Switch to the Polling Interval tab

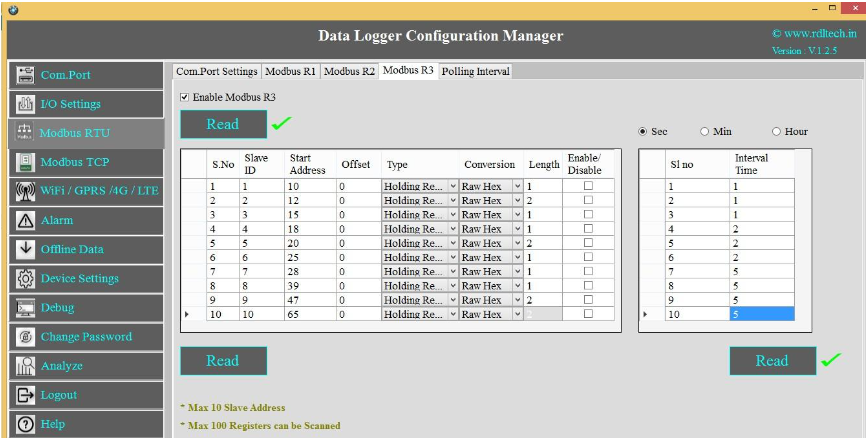tap(475, 72)
